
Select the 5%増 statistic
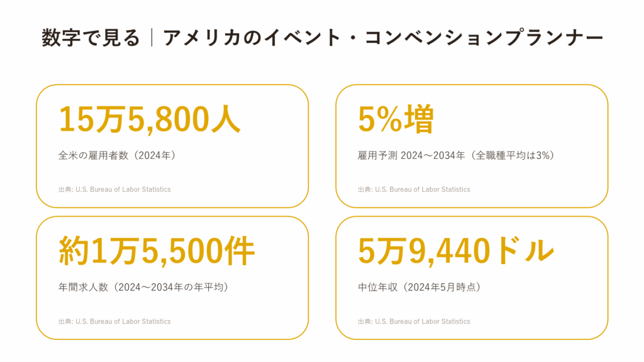[x=396, y=119]
